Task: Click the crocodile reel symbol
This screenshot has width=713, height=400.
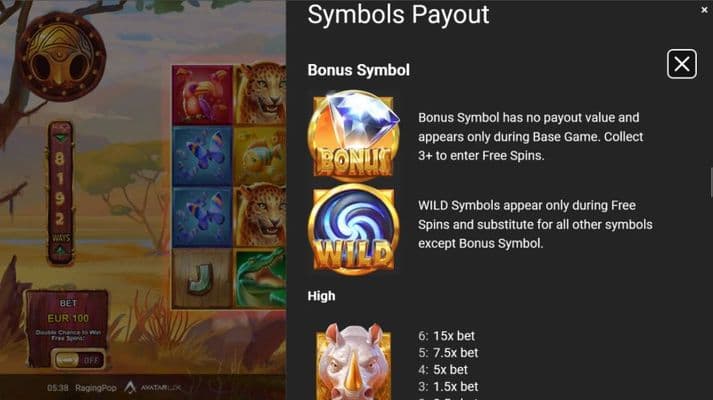Action: [260, 278]
